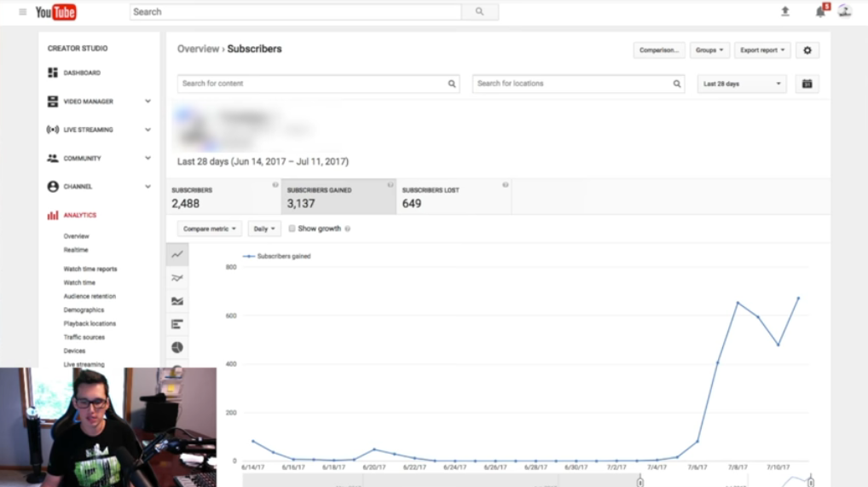Click the search magnifier button in header

click(479, 12)
